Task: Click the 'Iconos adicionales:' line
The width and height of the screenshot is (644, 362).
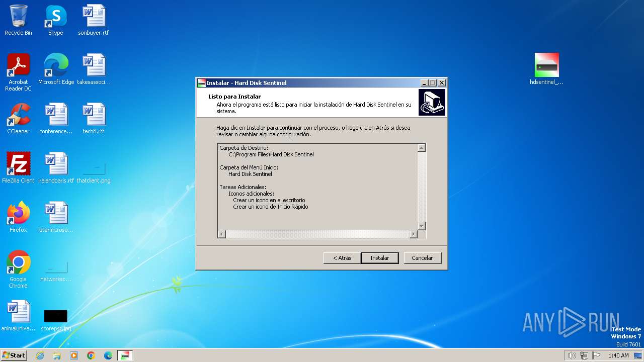Action: click(251, 194)
